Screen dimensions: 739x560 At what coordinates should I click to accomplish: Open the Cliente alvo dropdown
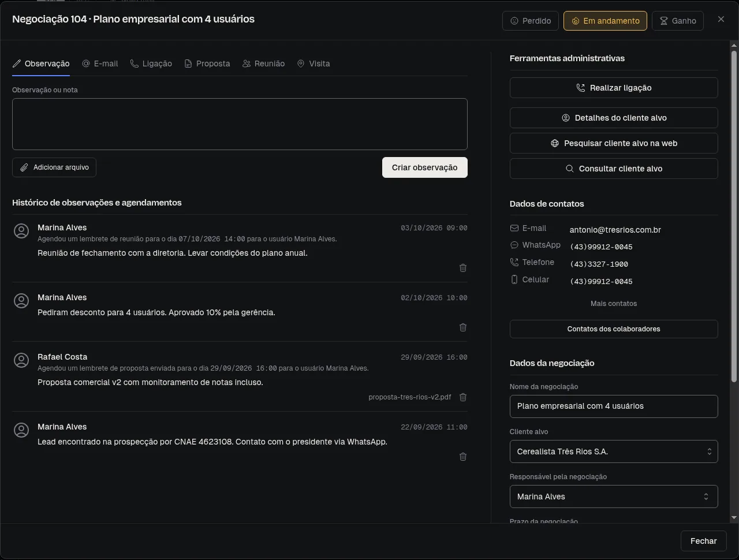click(614, 451)
